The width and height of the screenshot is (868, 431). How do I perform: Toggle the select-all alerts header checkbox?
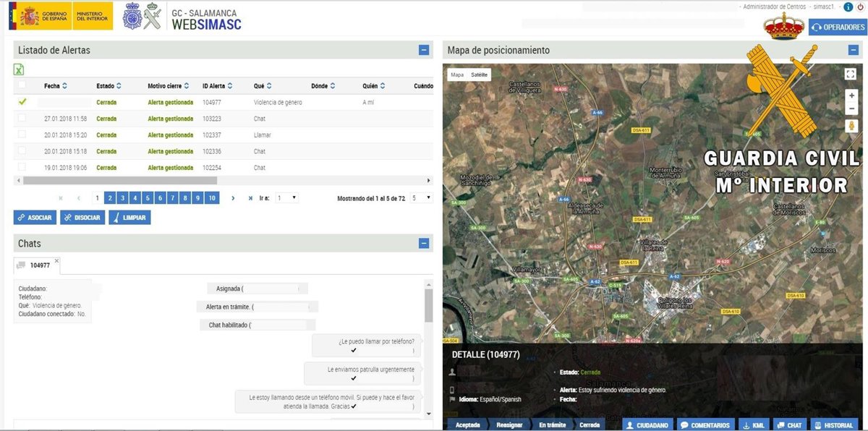pyautogui.click(x=22, y=86)
